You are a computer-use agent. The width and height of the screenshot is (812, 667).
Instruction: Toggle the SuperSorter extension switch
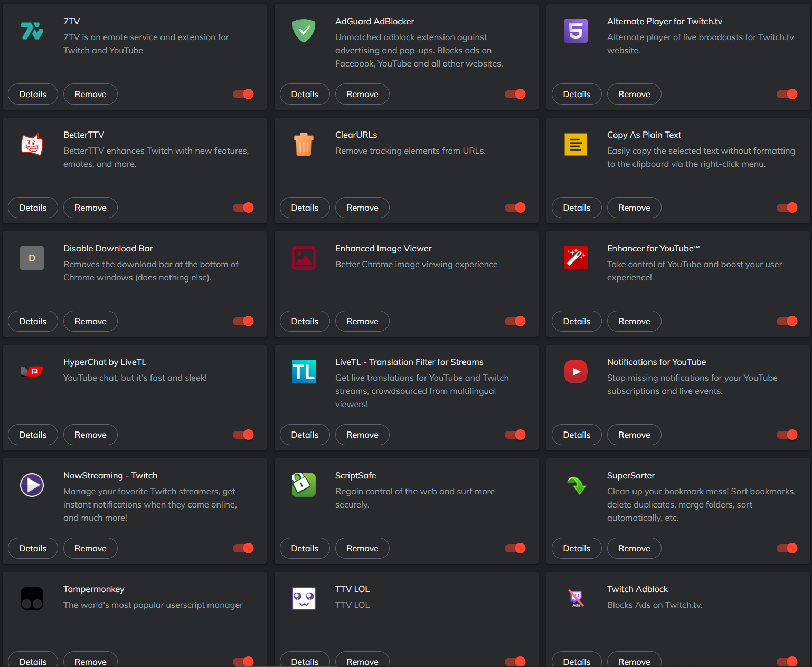[x=787, y=548]
